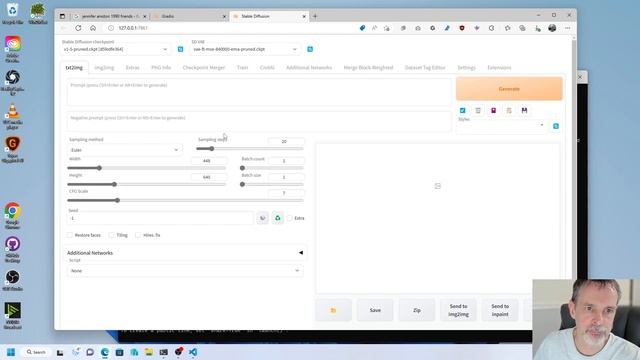Click the Save button

(x=375, y=310)
